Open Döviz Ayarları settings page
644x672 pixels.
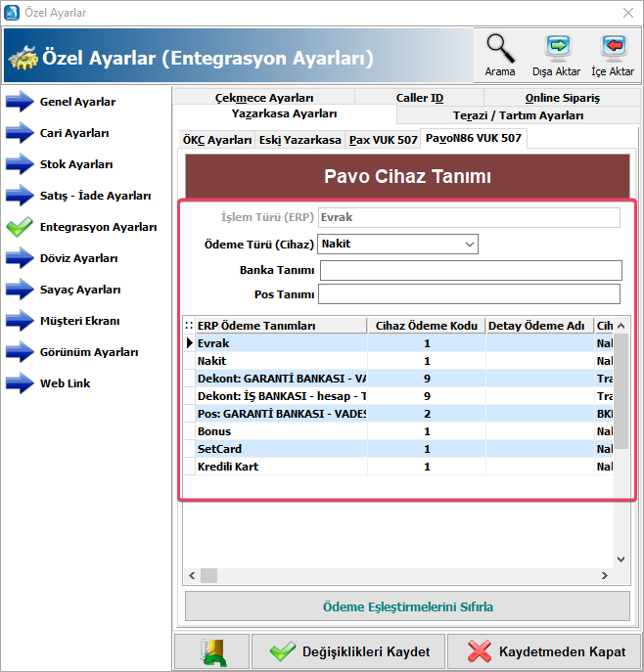[79, 258]
